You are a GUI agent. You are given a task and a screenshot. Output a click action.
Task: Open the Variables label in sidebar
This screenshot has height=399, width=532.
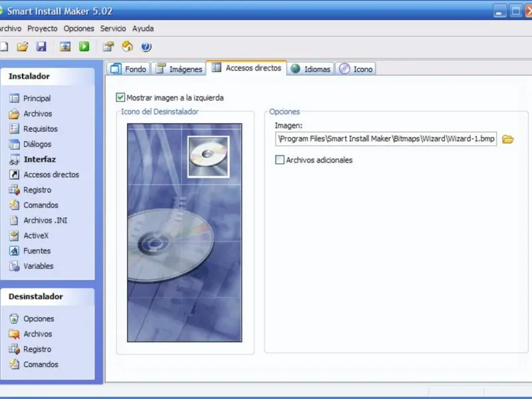[x=39, y=266]
